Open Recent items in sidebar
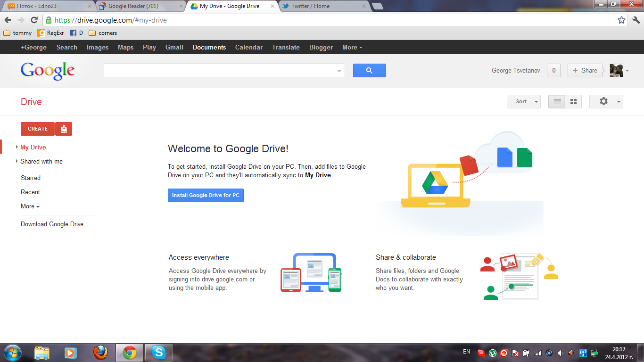The height and width of the screenshot is (362, 644). pos(30,192)
